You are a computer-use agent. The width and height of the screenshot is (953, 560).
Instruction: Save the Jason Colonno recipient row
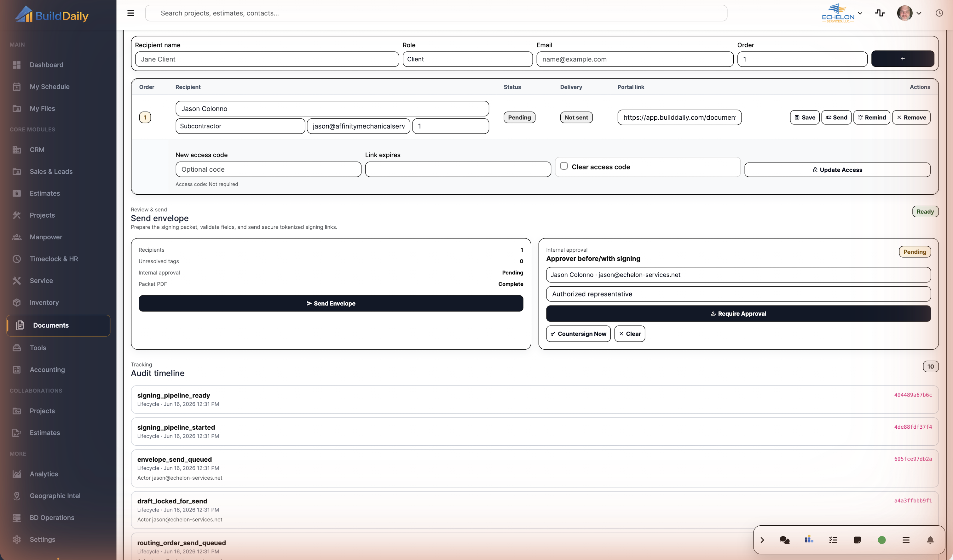point(805,117)
